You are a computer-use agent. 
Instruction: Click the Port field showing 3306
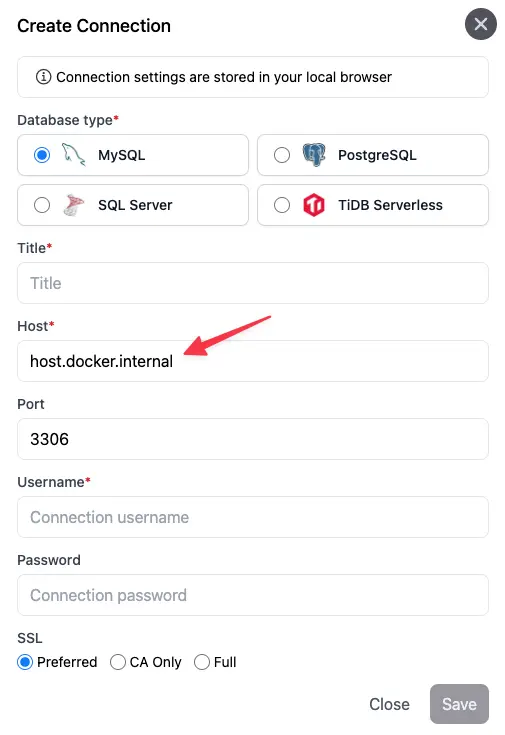pyautogui.click(x=253, y=439)
